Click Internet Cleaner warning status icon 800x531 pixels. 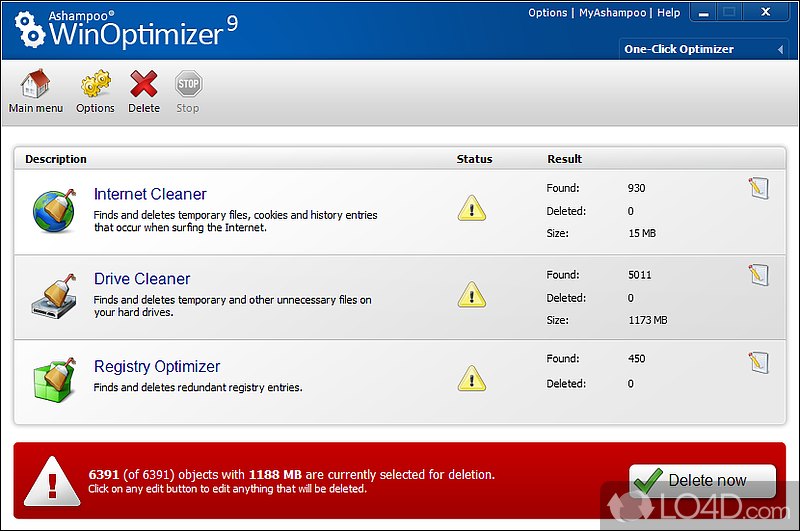pos(471,208)
